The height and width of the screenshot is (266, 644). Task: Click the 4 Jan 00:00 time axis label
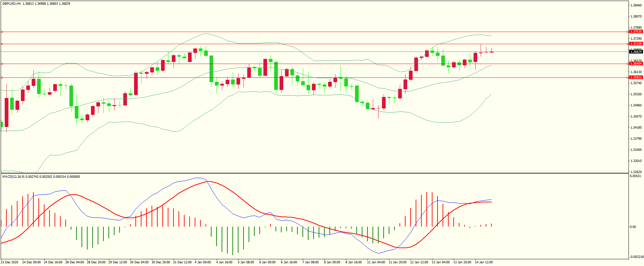[x=203, y=262]
